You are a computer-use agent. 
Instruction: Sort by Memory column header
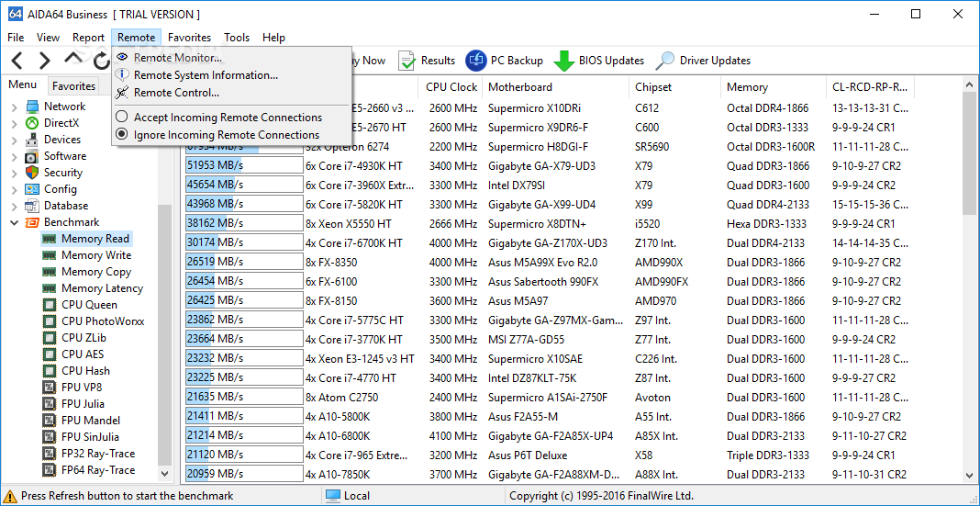(x=774, y=87)
